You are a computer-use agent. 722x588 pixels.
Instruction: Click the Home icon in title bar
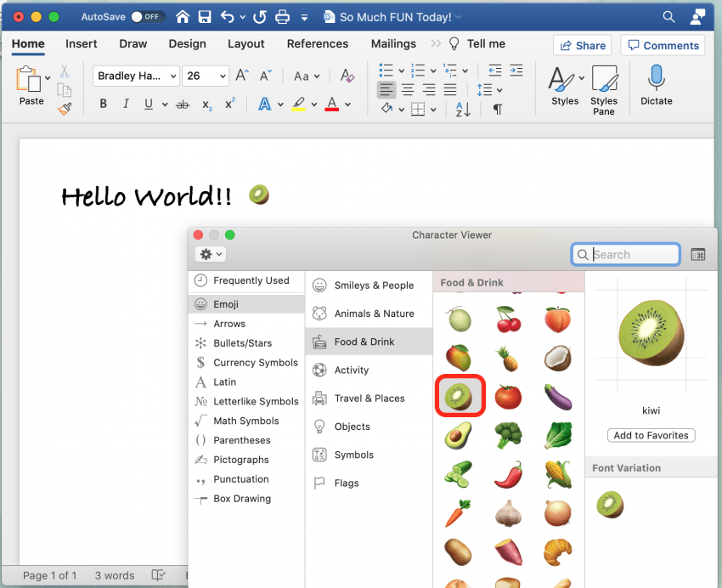[x=183, y=17]
